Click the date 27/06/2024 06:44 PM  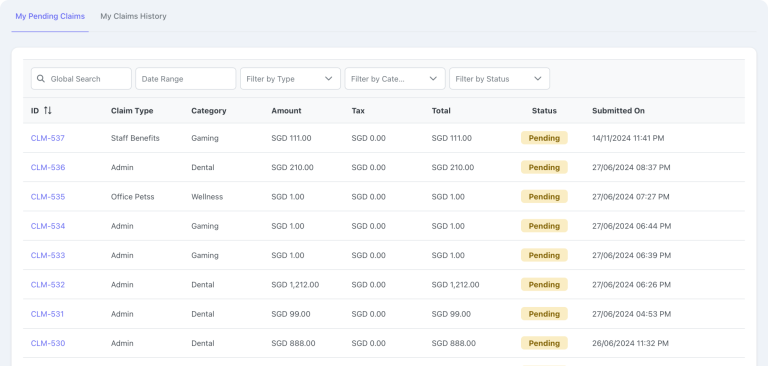(632, 226)
